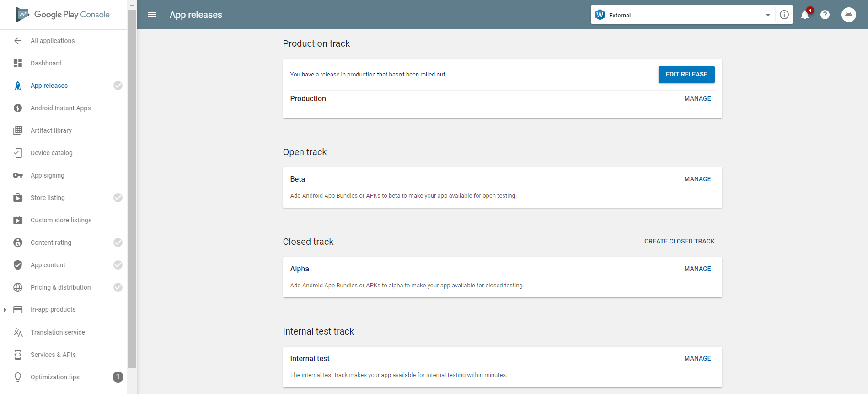Click the EDIT RELEASE button
The image size is (868, 394).
point(686,75)
